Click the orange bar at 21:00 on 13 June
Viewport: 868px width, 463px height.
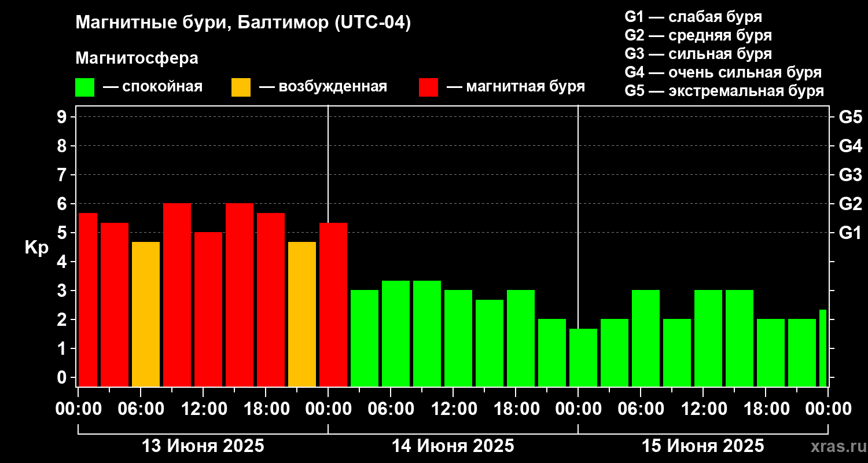(x=302, y=314)
